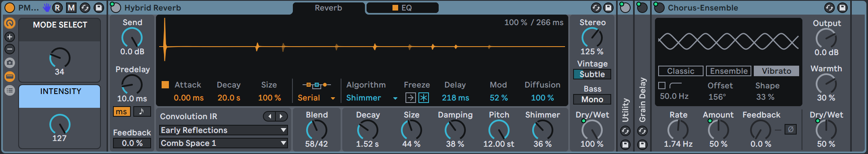Select the Reverb tab
This screenshot has height=154, width=868.
pyautogui.click(x=328, y=8)
